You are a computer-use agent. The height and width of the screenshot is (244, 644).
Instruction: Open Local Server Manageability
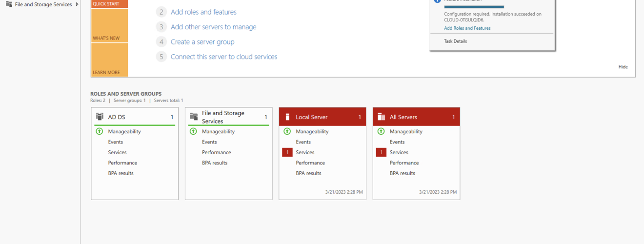312,132
